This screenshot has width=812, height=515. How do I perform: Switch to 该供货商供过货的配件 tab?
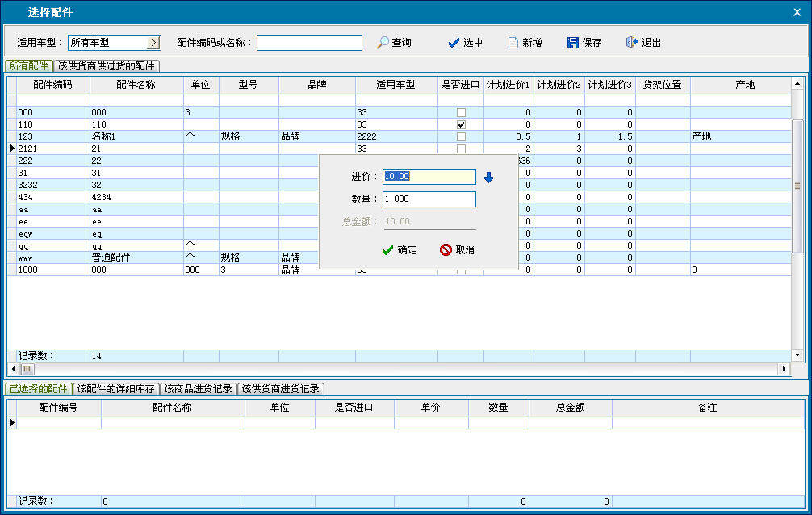pyautogui.click(x=107, y=66)
